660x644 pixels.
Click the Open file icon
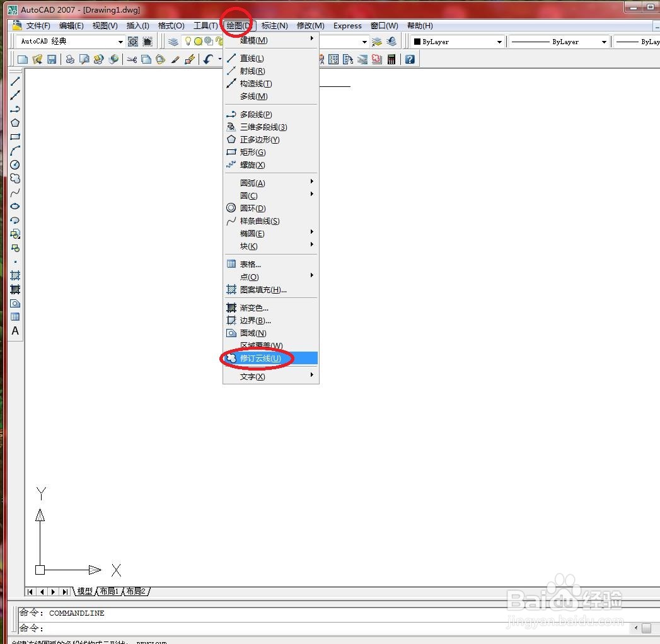(x=37, y=59)
